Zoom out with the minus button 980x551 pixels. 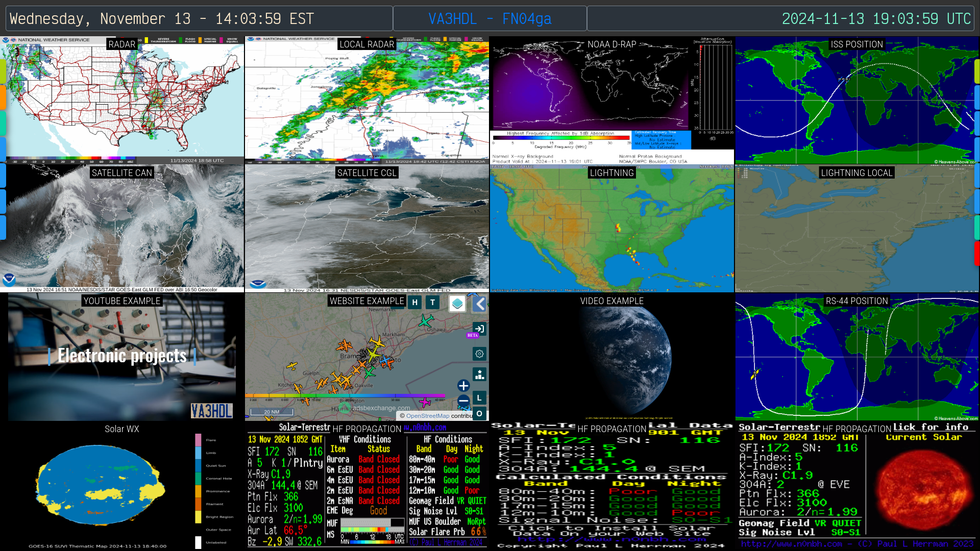(x=463, y=401)
